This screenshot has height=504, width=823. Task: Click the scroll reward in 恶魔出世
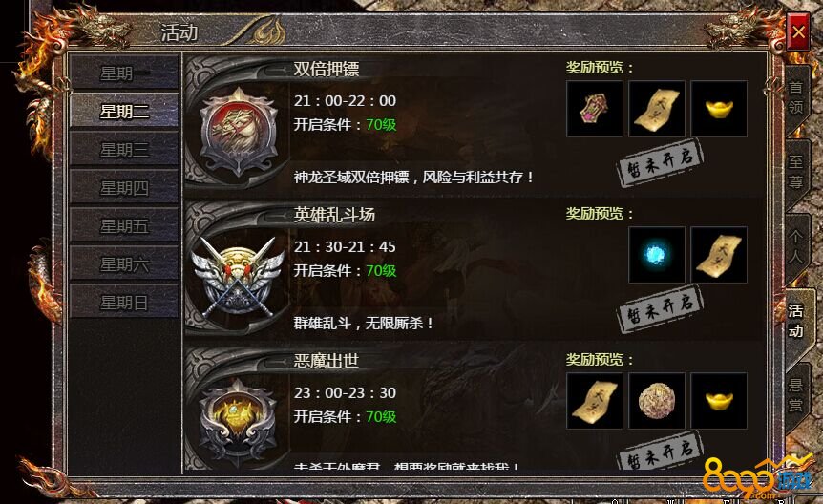pos(595,401)
